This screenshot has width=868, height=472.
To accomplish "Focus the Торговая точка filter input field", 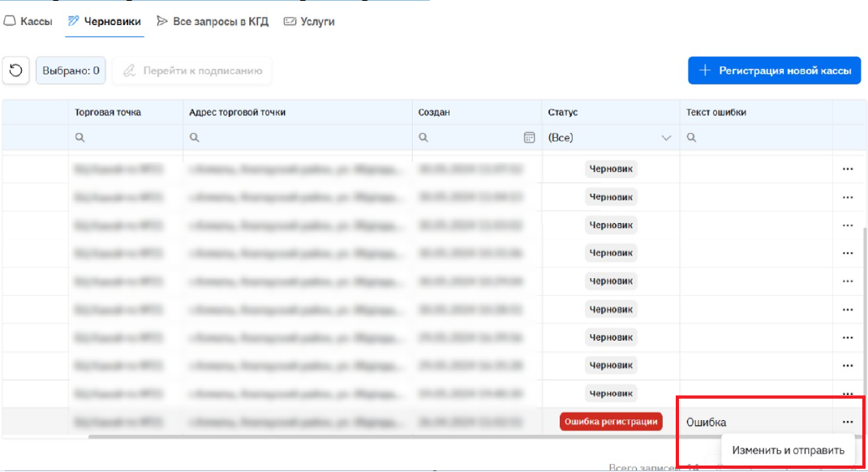I will (x=130, y=139).
